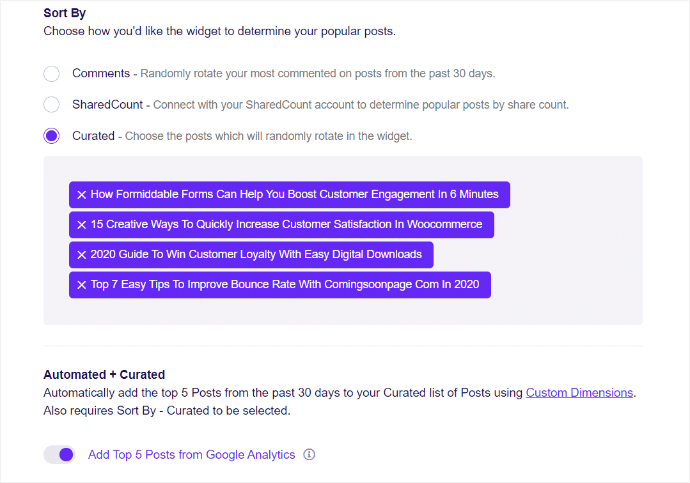
Task: Remove the Top 7 Easy Tips post via X
Action: click(x=81, y=285)
